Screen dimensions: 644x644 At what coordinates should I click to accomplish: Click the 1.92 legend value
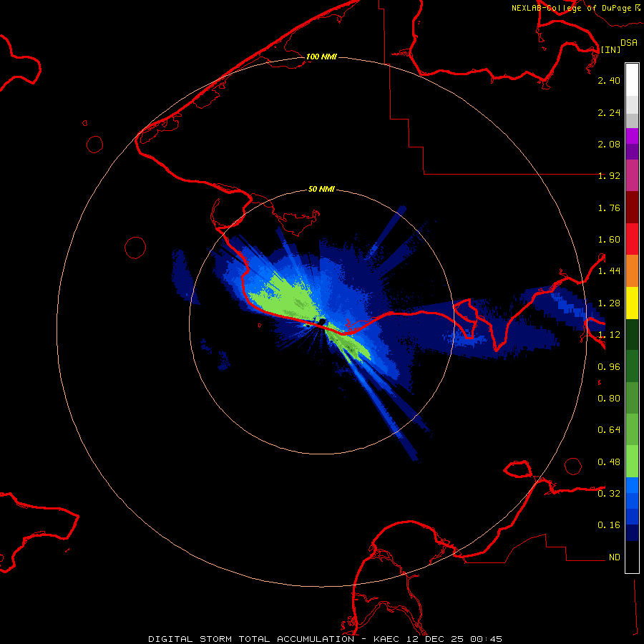click(609, 176)
